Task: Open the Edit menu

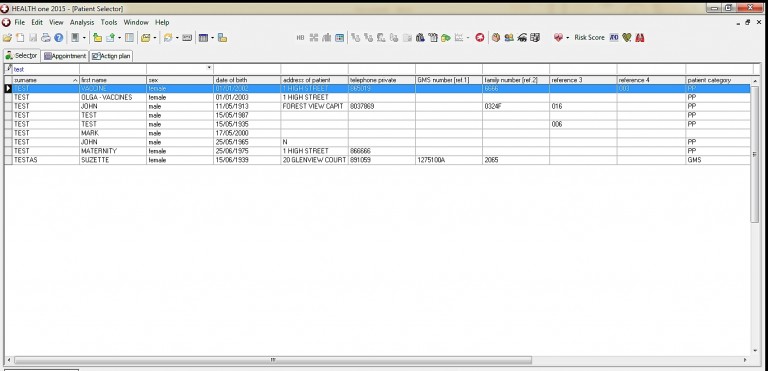Action: tap(37, 23)
